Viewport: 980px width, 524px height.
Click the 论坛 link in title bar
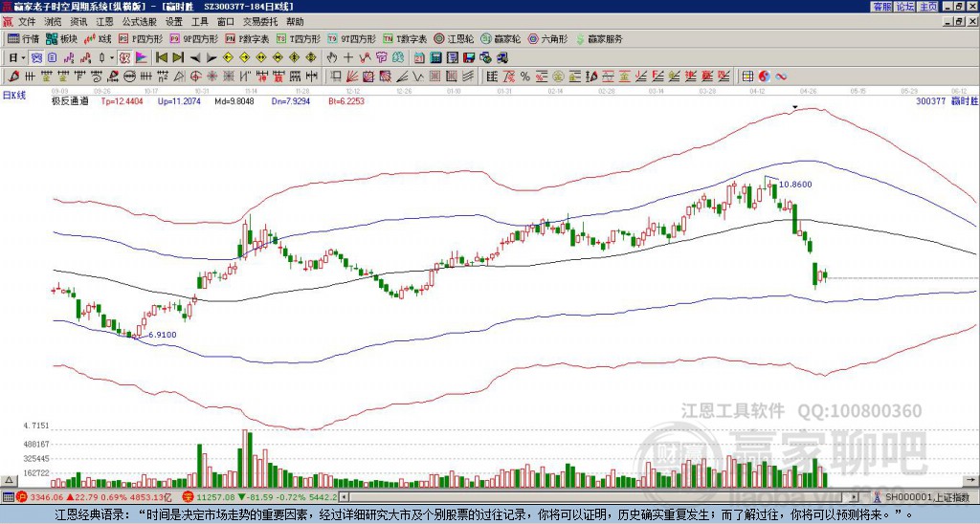pyautogui.click(x=904, y=7)
